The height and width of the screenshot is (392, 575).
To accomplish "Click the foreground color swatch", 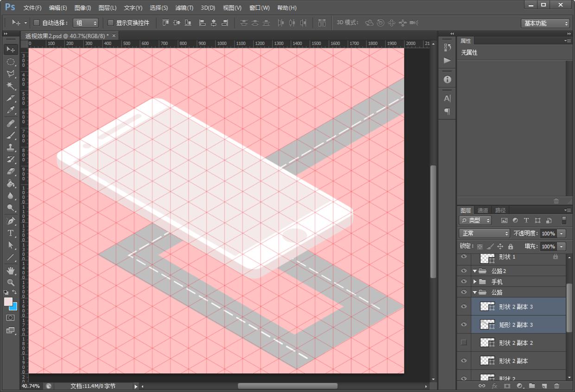I will pos(8,302).
